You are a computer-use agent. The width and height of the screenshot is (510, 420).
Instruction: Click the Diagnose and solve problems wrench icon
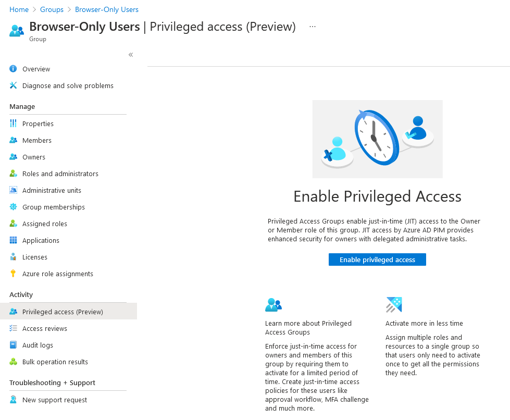point(13,85)
